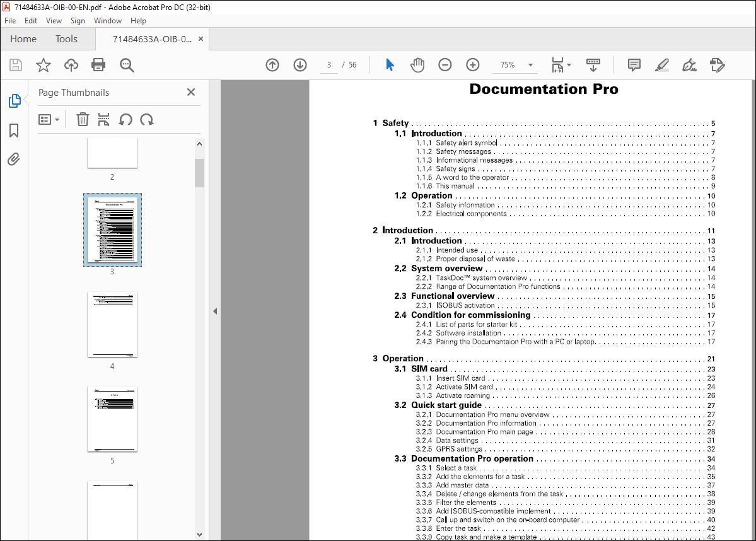
Task: Print the current PDF document
Action: click(x=98, y=65)
